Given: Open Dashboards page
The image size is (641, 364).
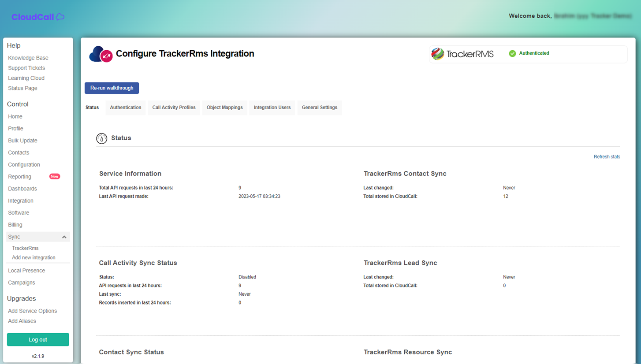Looking at the screenshot, I should pos(22,189).
